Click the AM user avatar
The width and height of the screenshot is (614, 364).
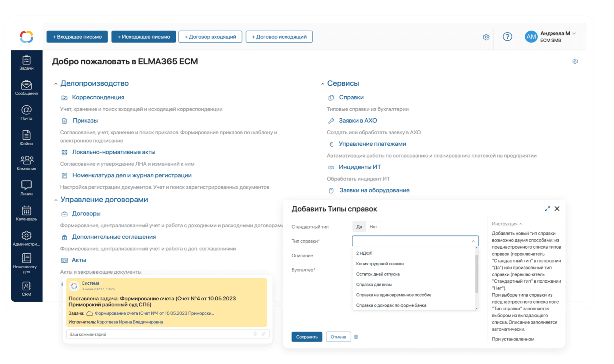531,37
